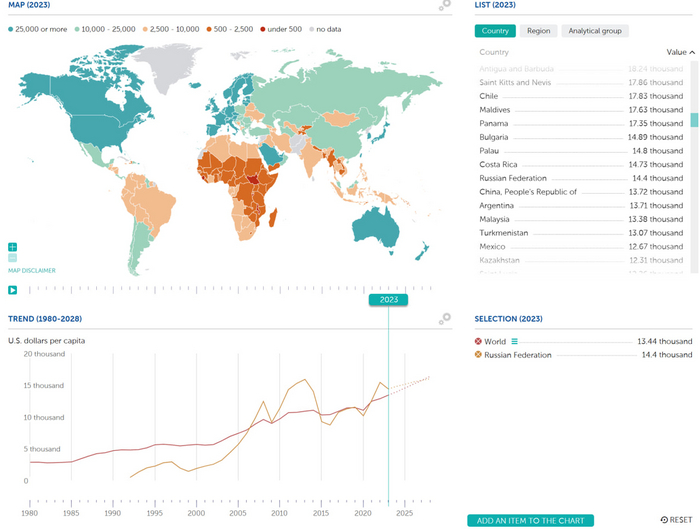This screenshot has height=529, width=700.
Task: Play the timeline animation
Action: (12, 290)
